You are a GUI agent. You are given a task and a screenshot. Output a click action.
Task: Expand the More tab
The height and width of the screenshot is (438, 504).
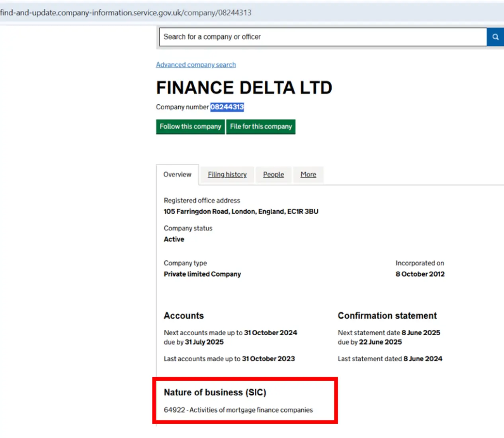[x=308, y=174]
